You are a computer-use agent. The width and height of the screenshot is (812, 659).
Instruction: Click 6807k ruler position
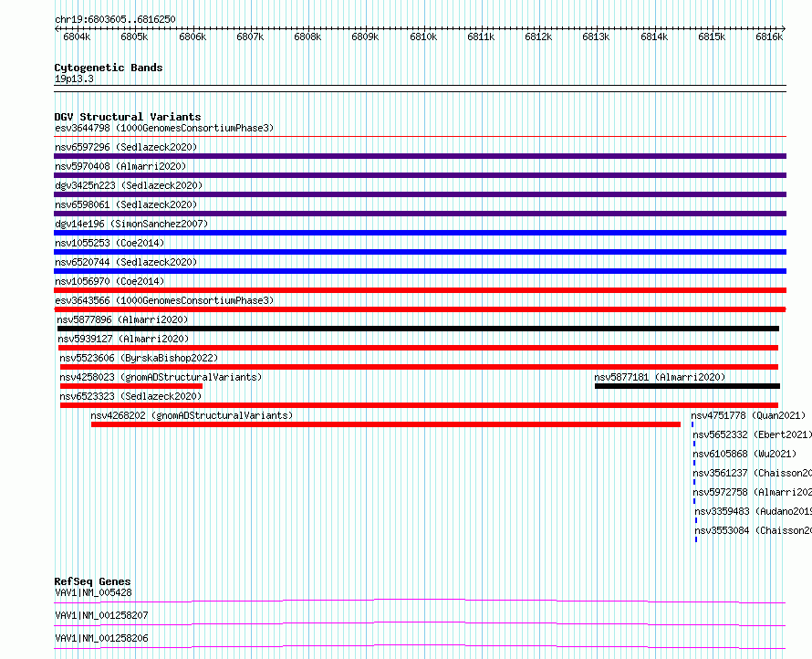point(250,37)
